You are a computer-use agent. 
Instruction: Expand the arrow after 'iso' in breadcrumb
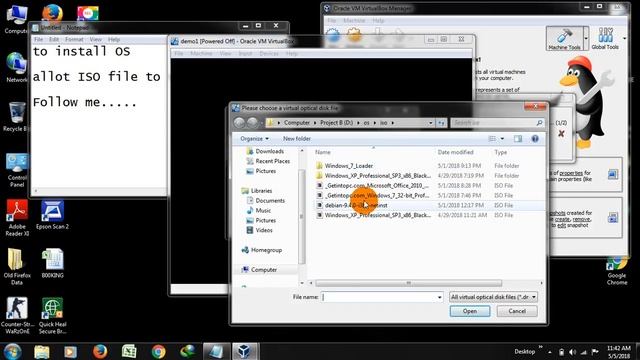click(x=393, y=122)
